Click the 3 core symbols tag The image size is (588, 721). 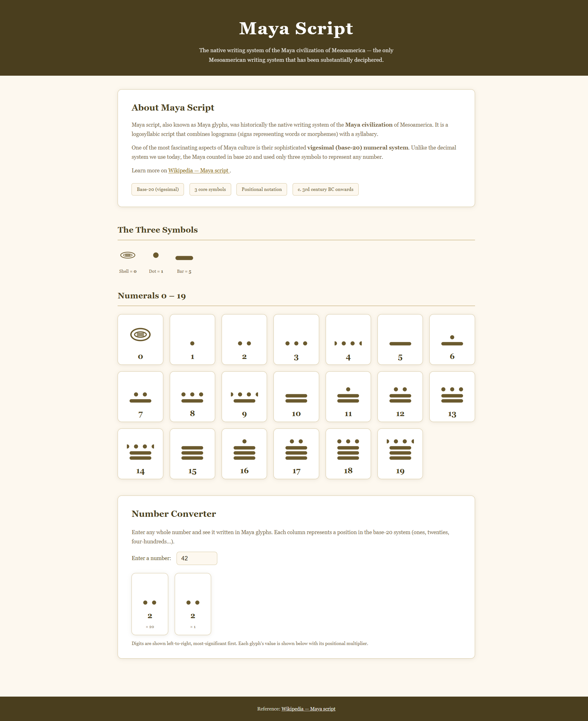click(210, 189)
